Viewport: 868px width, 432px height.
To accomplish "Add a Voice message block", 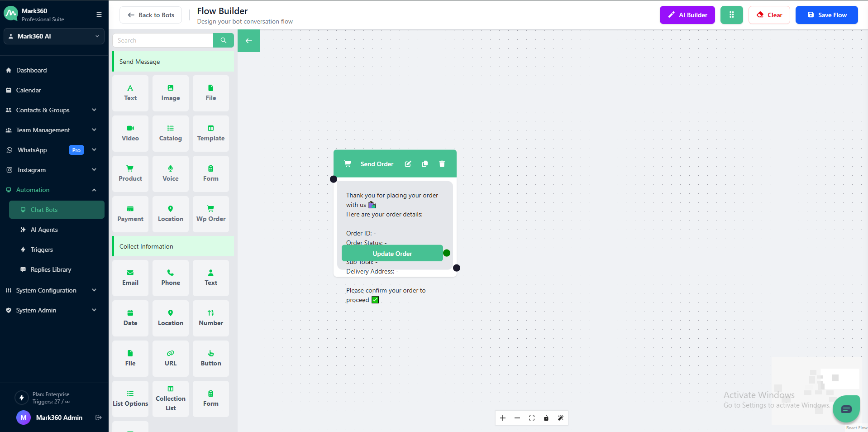I will click(x=171, y=173).
